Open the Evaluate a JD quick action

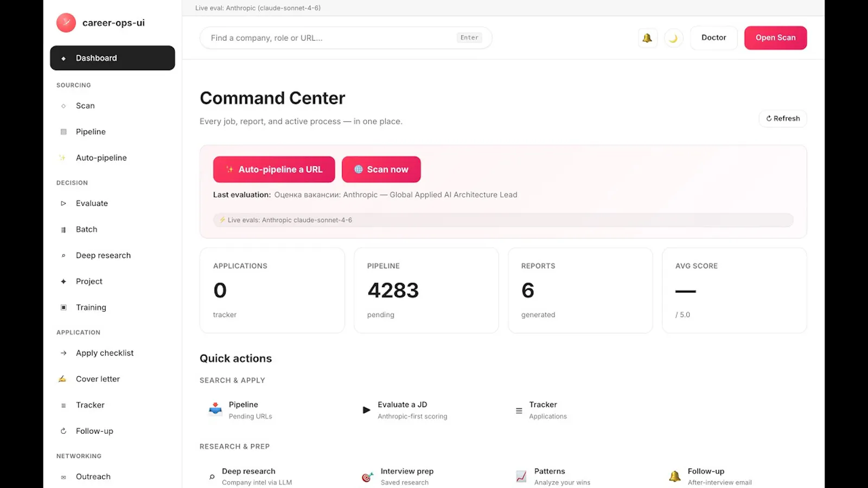[426, 410]
